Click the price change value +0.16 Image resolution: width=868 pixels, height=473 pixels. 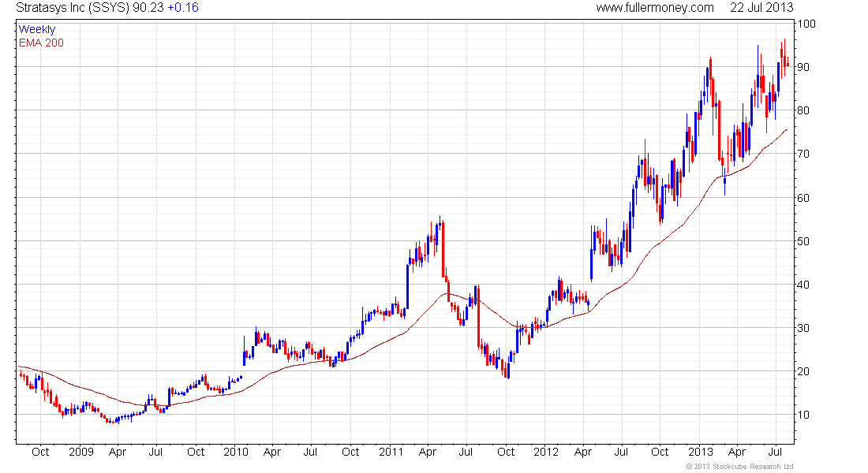tap(183, 8)
